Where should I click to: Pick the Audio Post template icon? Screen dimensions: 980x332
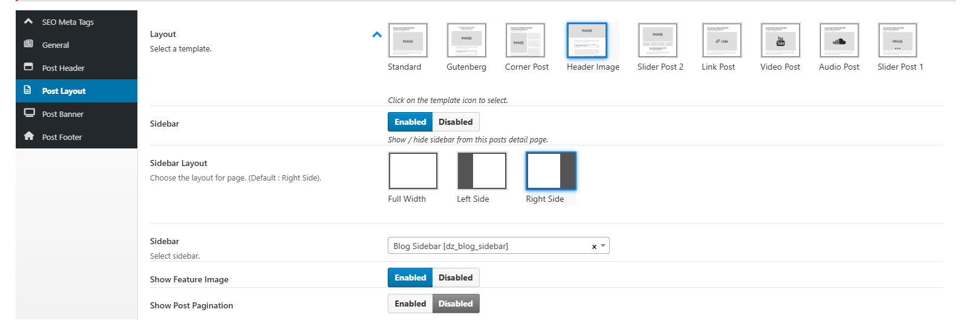coord(839,40)
